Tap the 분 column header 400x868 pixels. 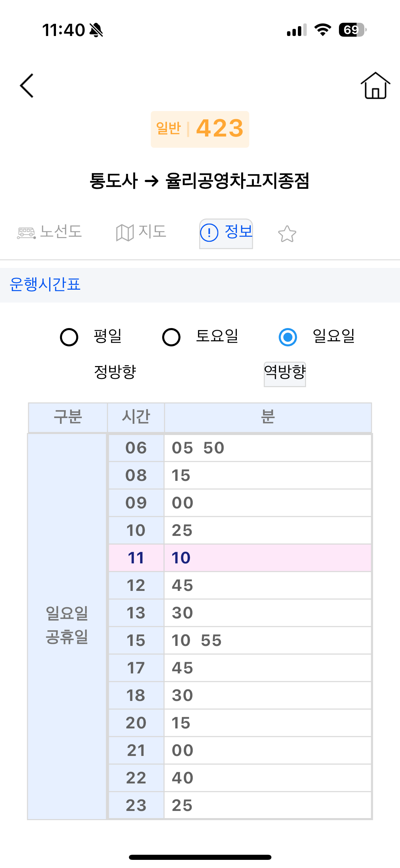[x=268, y=417]
